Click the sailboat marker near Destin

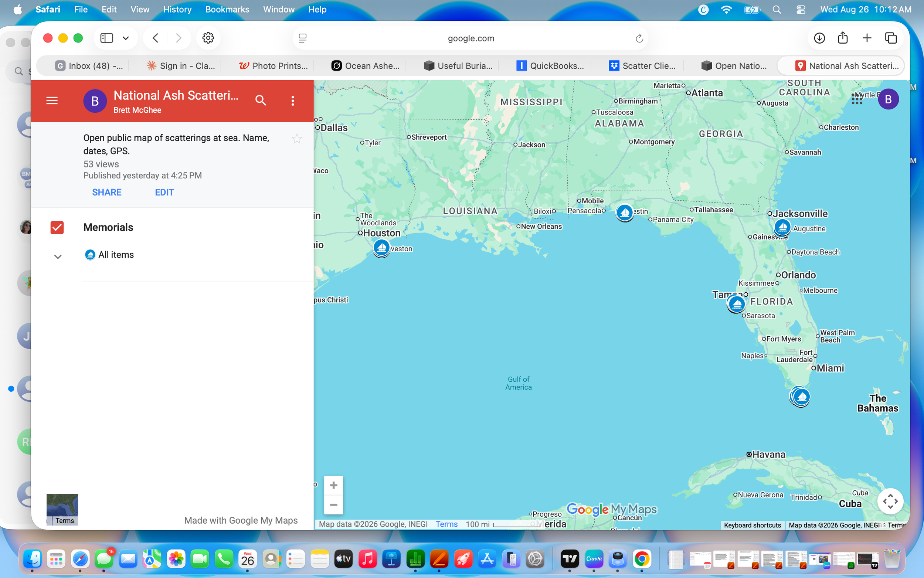tap(625, 212)
